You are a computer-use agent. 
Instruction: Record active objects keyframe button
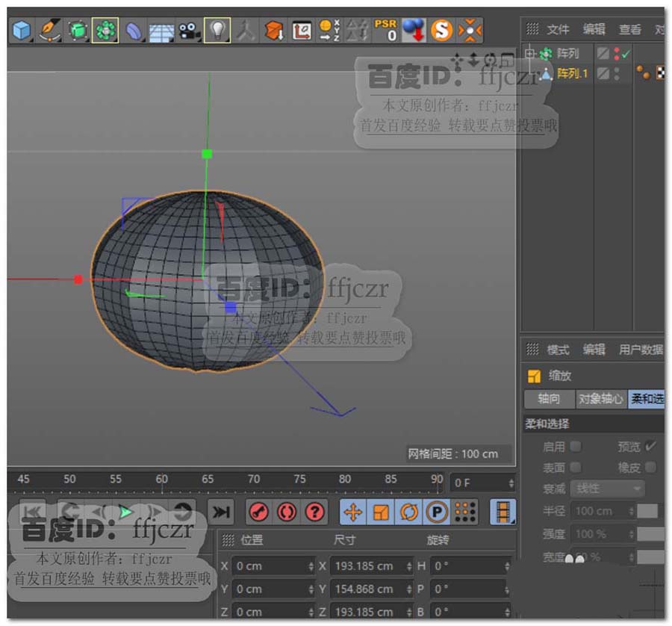[259, 512]
